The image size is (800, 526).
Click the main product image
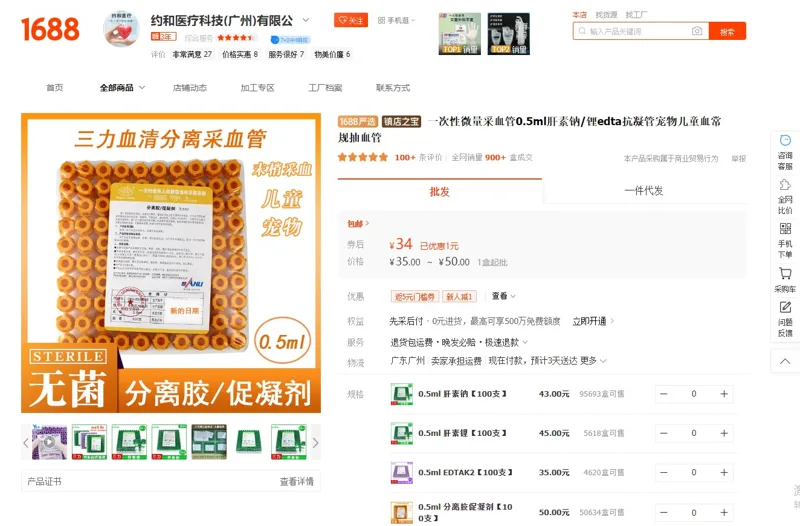tap(171, 263)
